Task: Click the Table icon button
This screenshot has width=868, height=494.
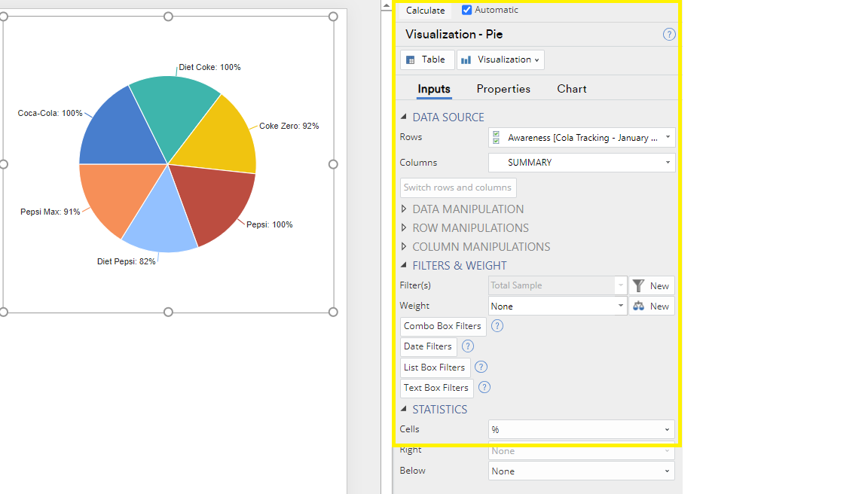Action: (426, 59)
